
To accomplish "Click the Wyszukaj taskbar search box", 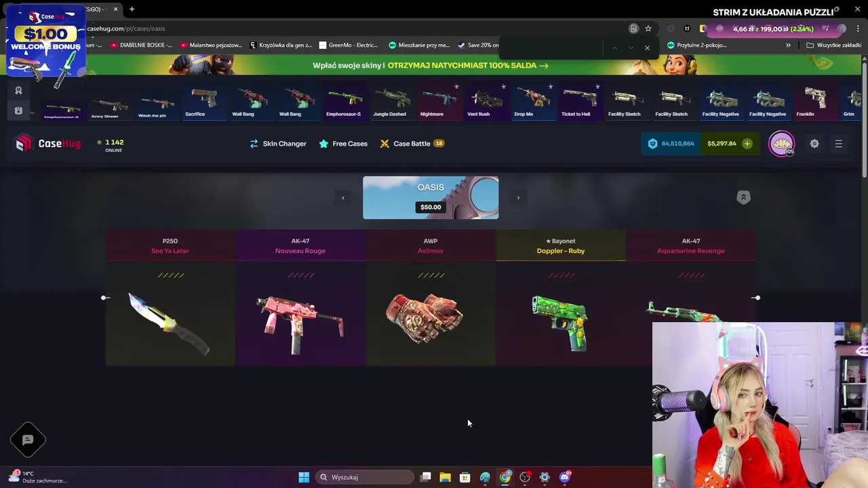I will click(x=366, y=477).
